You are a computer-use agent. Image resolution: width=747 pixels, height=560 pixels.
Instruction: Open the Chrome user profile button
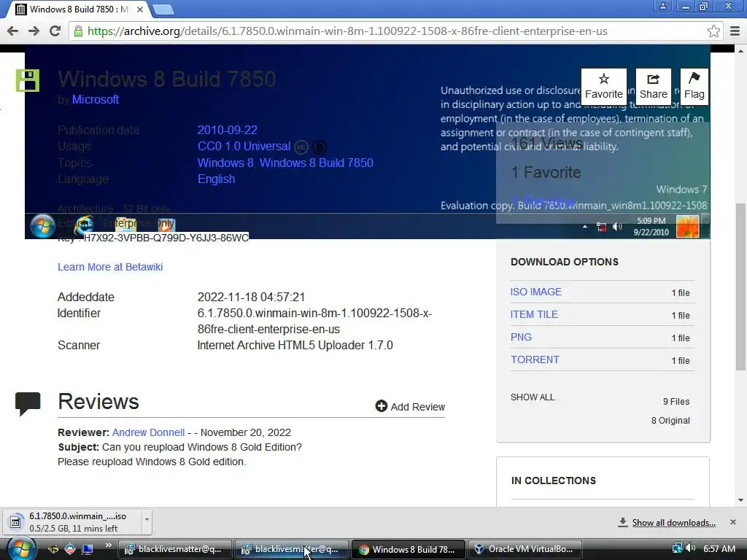point(662,6)
